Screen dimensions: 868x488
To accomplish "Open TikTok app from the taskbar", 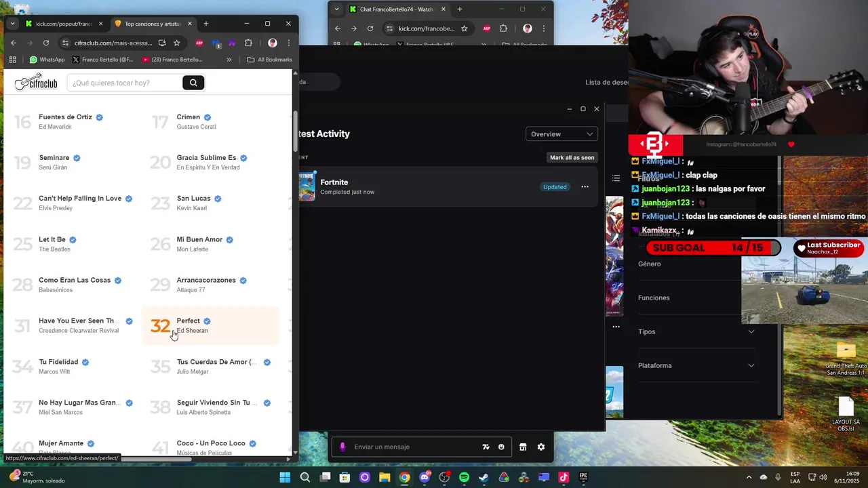I will pyautogui.click(x=564, y=477).
